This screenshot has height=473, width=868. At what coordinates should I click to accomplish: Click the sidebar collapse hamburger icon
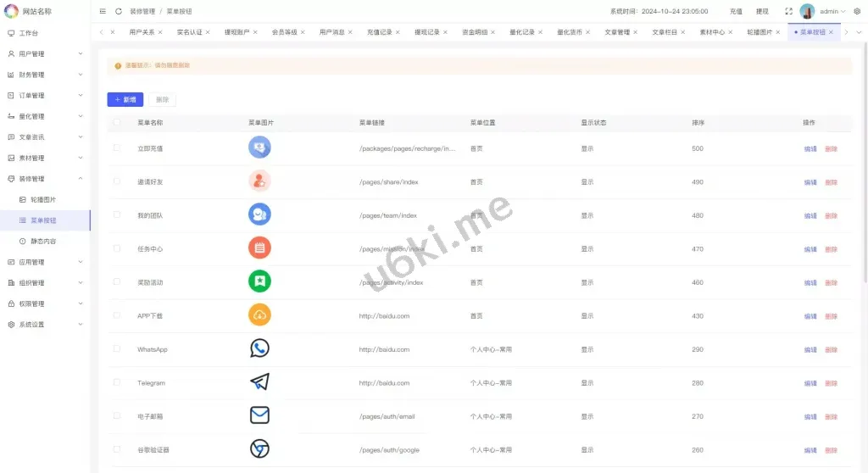[103, 12]
